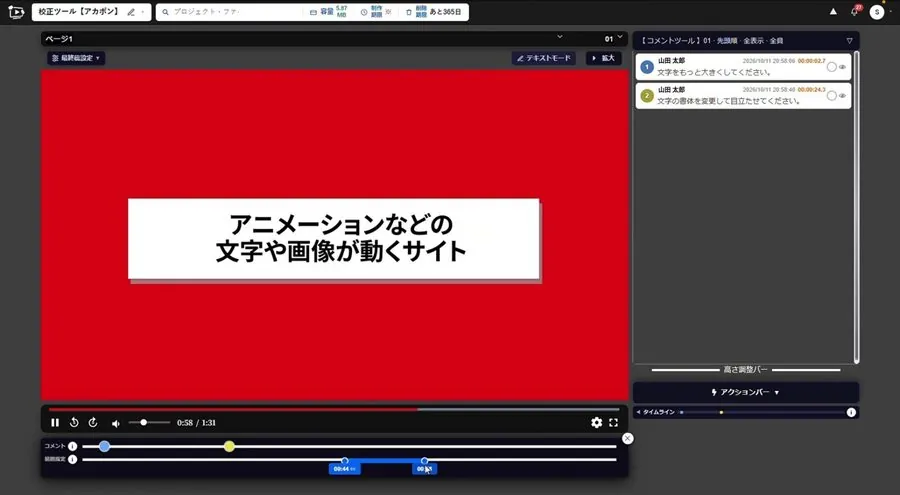Click the skip forward icon
The image size is (900, 495).
(93, 423)
